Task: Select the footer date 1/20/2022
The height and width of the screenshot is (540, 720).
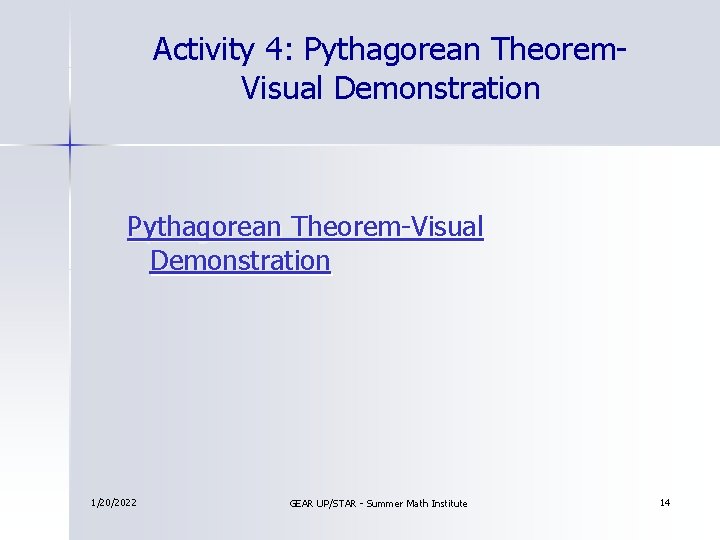Action: coord(113,503)
